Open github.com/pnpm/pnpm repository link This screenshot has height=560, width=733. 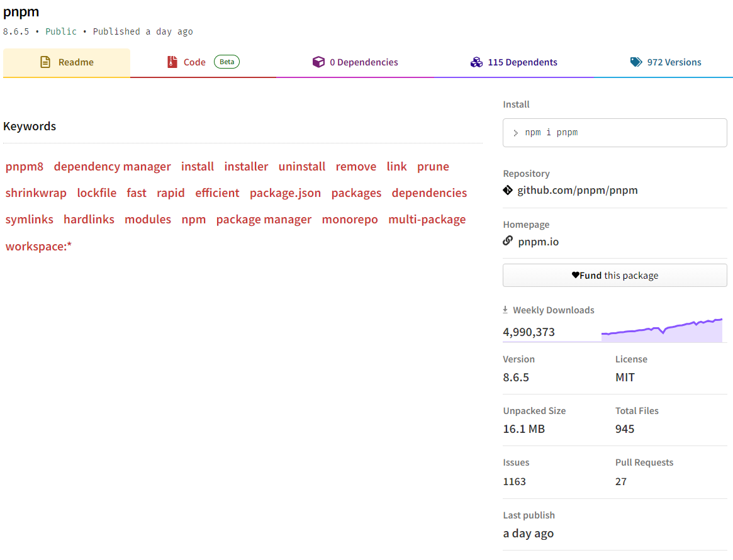pyautogui.click(x=578, y=190)
